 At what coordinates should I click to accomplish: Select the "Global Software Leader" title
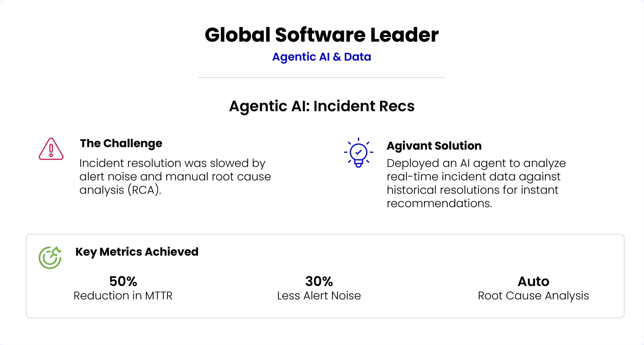(x=322, y=35)
